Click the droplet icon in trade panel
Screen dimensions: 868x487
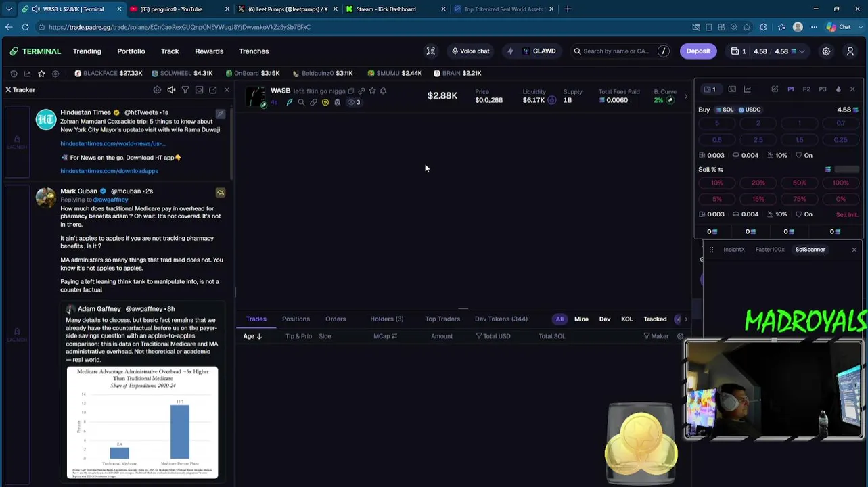click(838, 89)
